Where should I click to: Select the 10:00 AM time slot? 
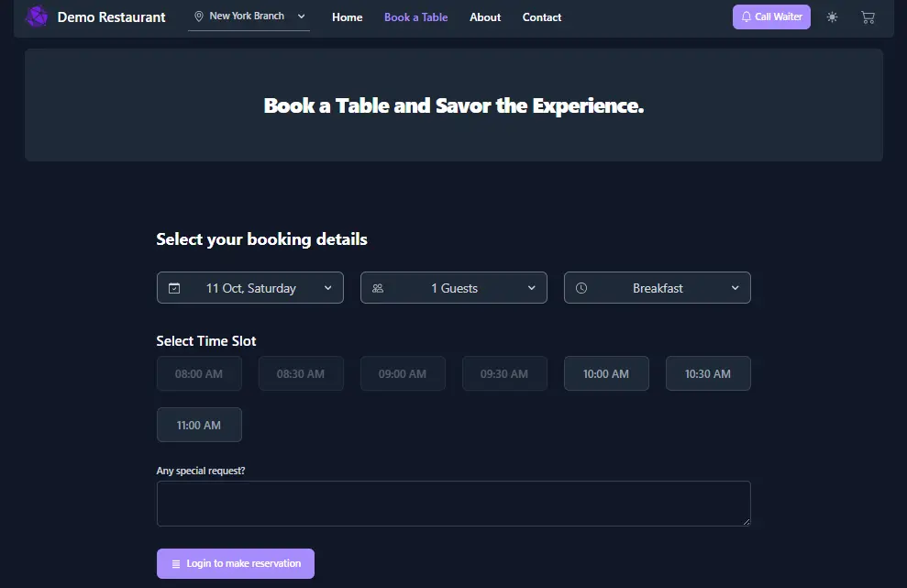pos(606,373)
